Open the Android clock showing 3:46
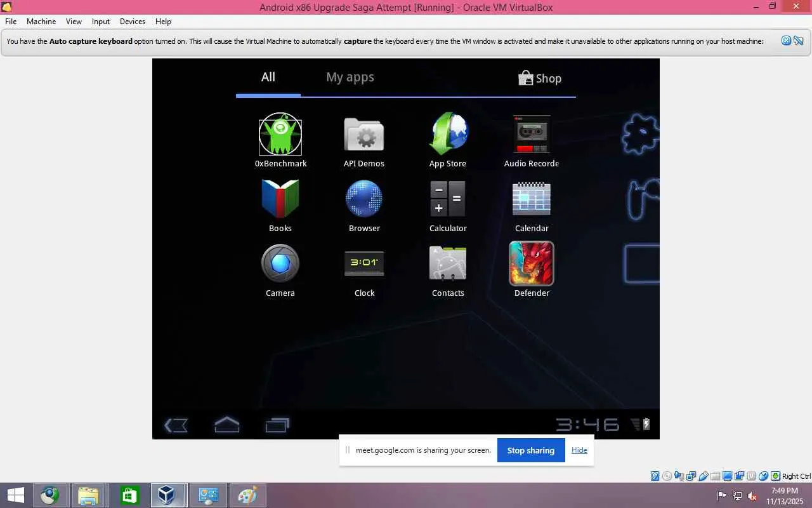 (x=587, y=424)
